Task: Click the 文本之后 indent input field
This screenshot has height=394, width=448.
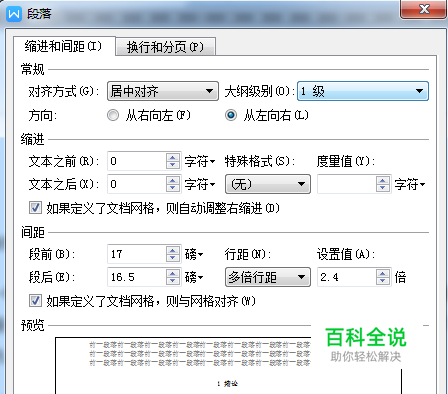Action: click(137, 184)
